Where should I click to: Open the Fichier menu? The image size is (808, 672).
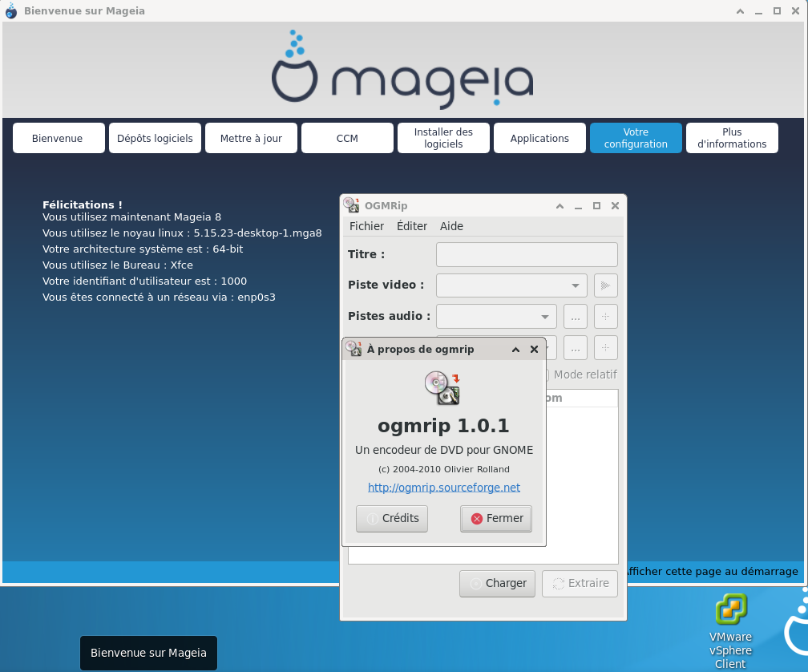pos(366,226)
